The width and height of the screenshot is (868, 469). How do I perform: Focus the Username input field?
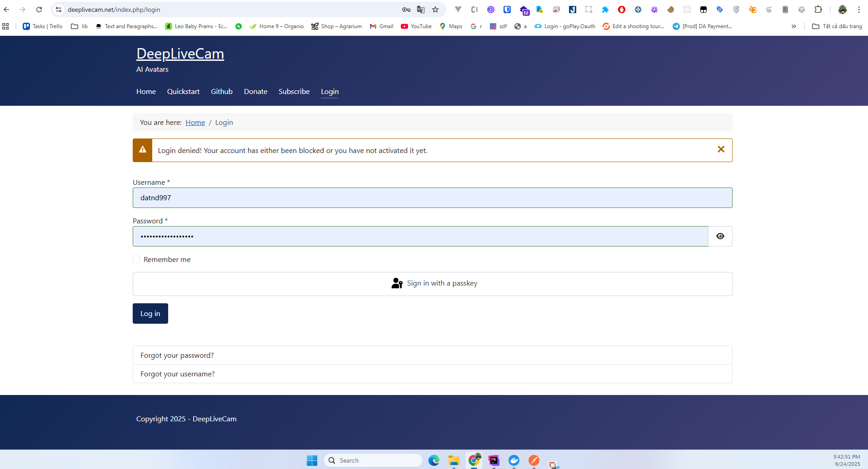point(432,197)
